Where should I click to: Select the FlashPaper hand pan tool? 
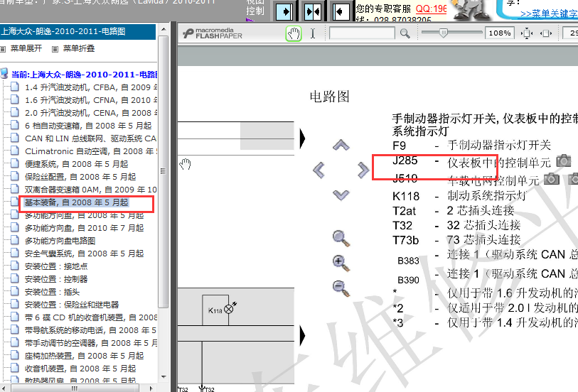(x=294, y=33)
